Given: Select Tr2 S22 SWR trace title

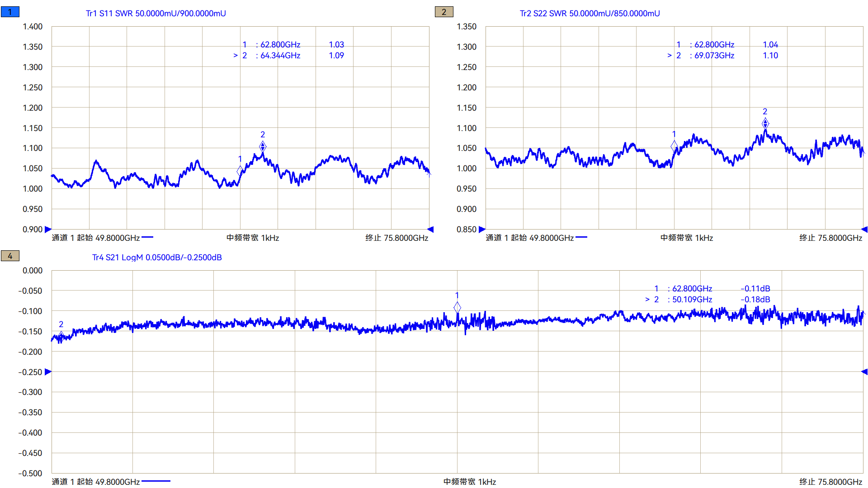Looking at the screenshot, I should pos(590,14).
